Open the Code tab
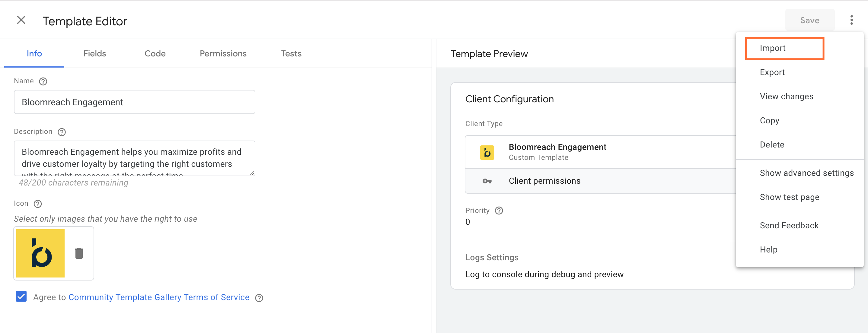This screenshot has width=868, height=333. (x=155, y=53)
